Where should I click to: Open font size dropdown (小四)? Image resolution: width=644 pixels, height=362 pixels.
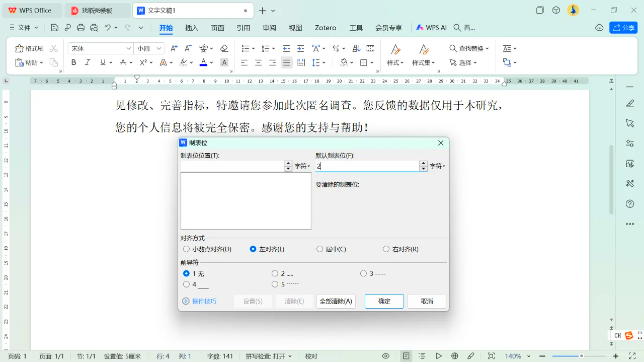(159, 48)
